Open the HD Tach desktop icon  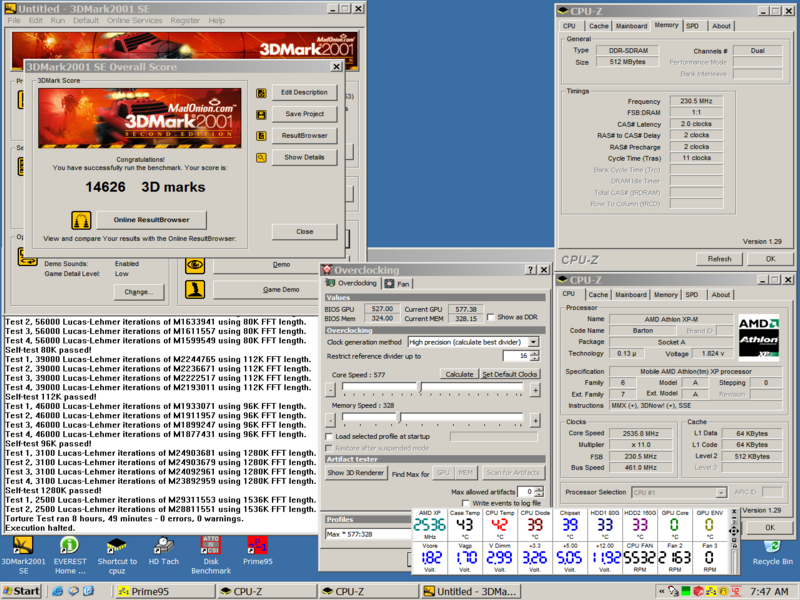click(165, 546)
